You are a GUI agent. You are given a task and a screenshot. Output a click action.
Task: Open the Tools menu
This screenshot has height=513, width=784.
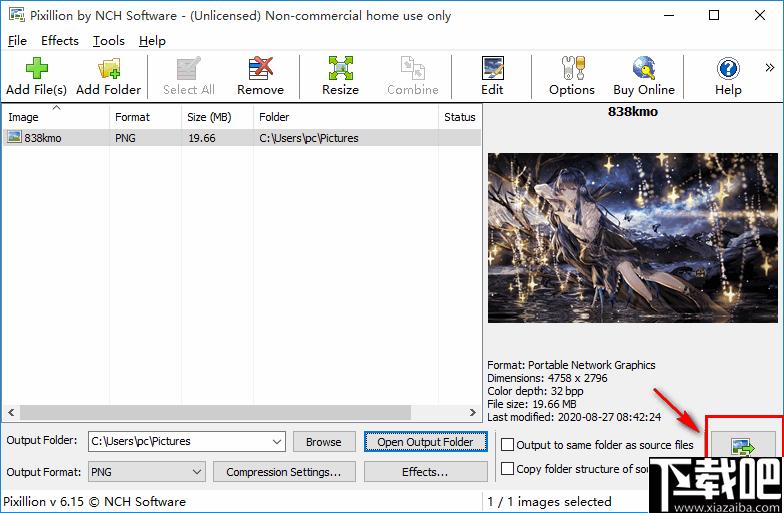click(x=108, y=40)
